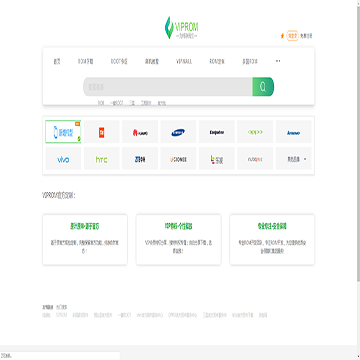
Task: Select the highlighted first brand tile with green border
Action: click(63, 132)
